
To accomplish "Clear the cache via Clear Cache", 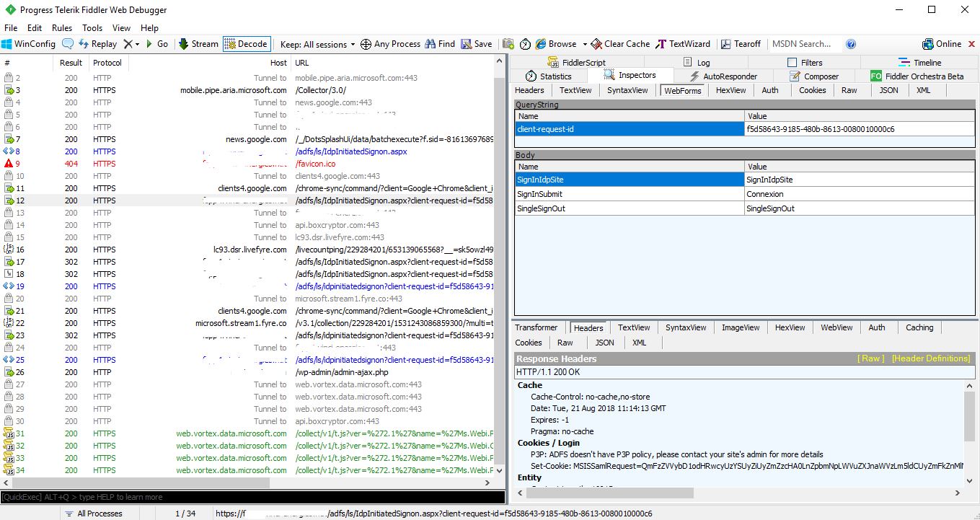I will [620, 44].
